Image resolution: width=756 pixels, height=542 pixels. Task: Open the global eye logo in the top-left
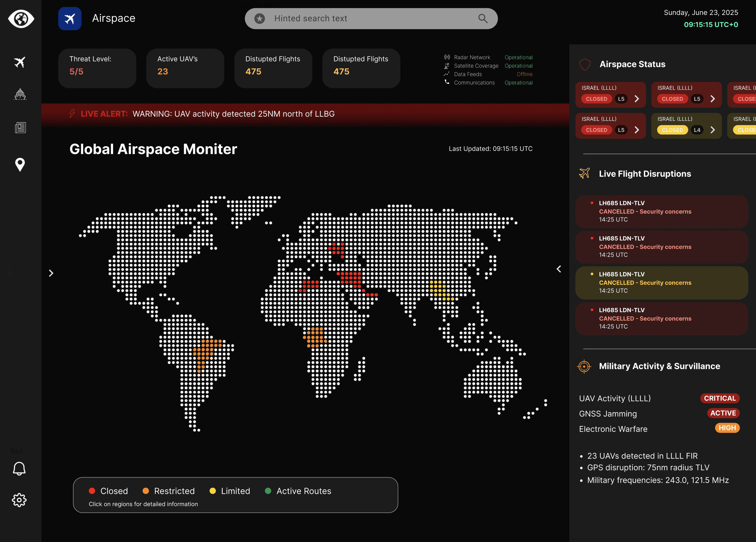21,19
